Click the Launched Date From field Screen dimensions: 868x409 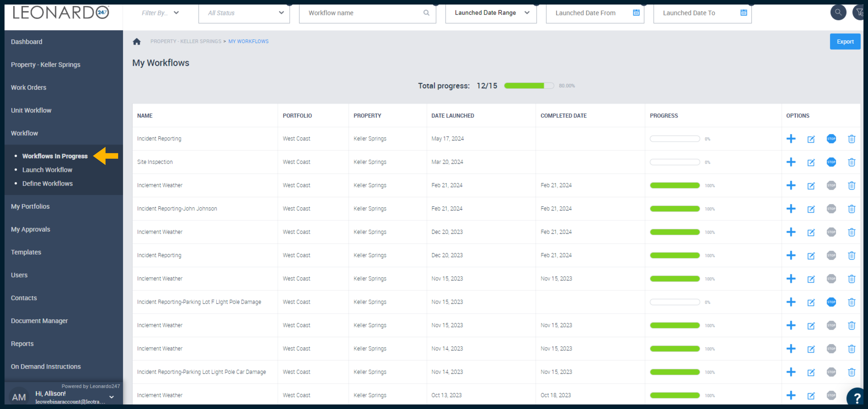click(595, 13)
